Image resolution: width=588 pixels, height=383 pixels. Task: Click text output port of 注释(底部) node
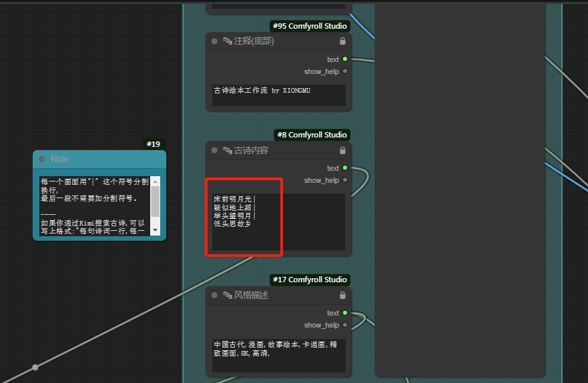345,59
